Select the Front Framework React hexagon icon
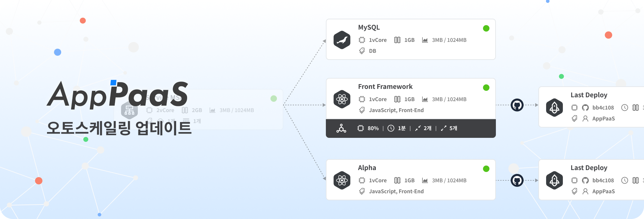 pyautogui.click(x=342, y=99)
